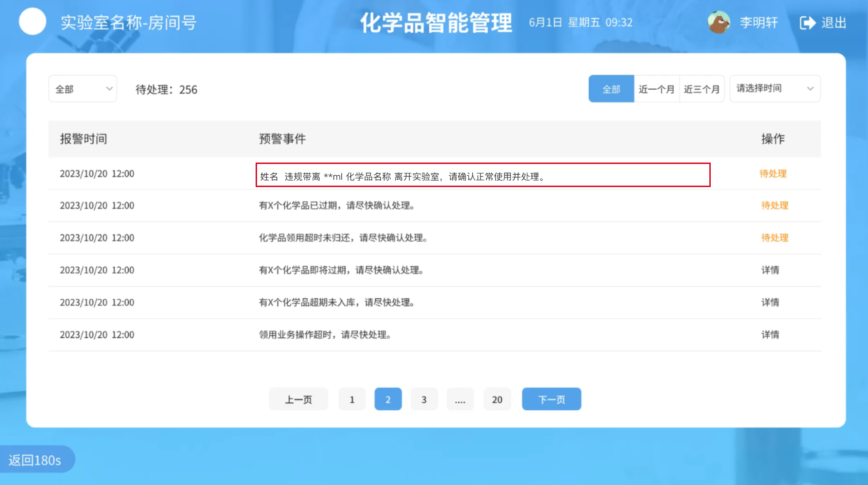Switch to the 近一个月 filter
The width and height of the screenshot is (868, 485).
tap(656, 89)
